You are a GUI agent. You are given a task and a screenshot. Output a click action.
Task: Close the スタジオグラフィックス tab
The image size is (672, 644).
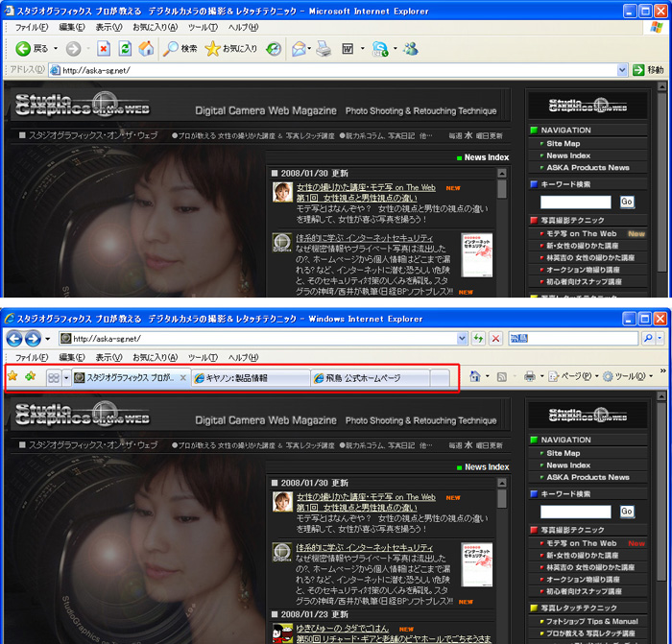(x=183, y=377)
